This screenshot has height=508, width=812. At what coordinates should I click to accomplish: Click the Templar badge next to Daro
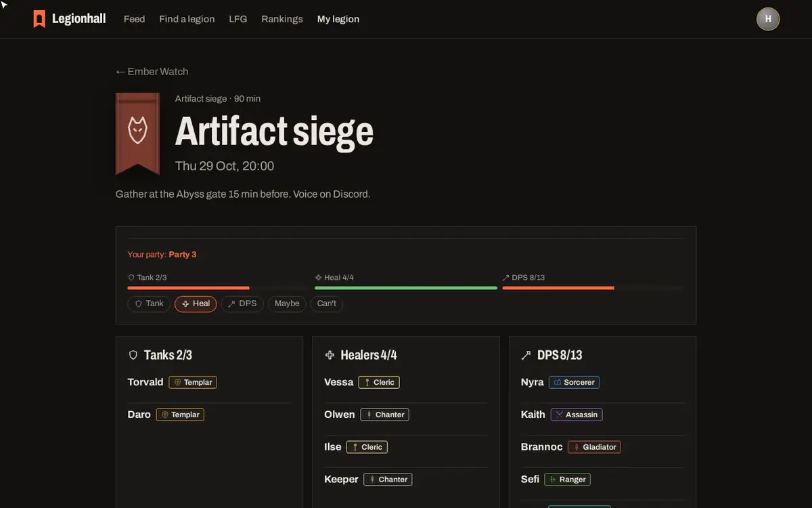click(x=180, y=415)
